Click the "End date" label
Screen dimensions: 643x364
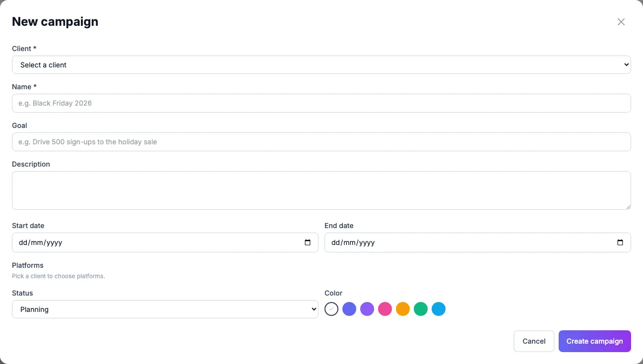tap(339, 226)
